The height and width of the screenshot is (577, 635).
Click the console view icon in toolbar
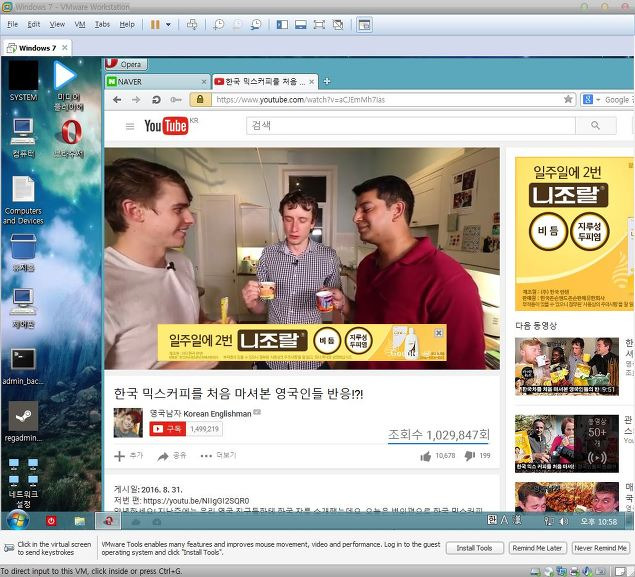point(364,25)
